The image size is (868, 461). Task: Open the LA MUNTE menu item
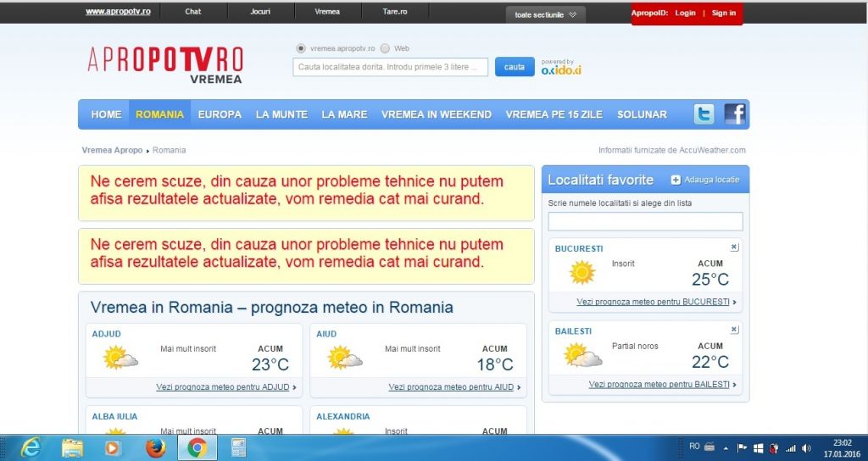[x=281, y=114]
